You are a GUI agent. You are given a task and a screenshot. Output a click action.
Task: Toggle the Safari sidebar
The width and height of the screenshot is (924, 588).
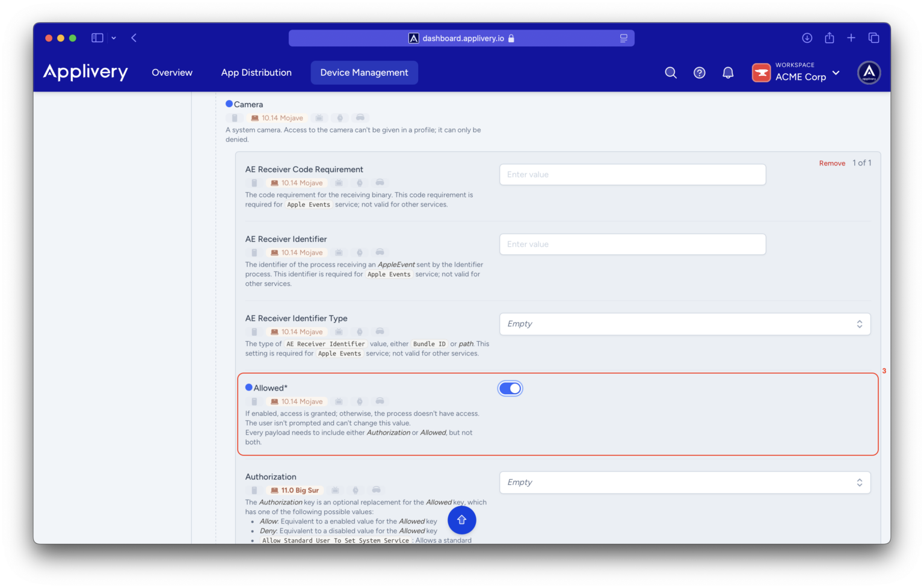pos(97,38)
